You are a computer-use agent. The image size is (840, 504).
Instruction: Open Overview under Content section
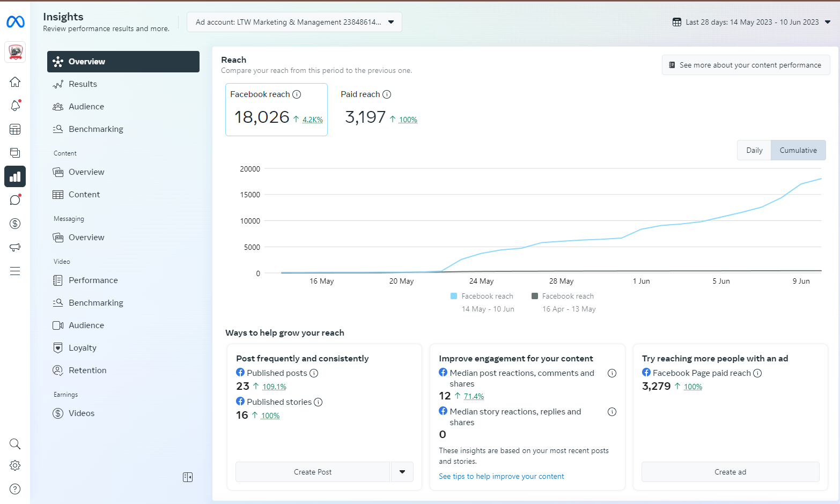[123, 172]
